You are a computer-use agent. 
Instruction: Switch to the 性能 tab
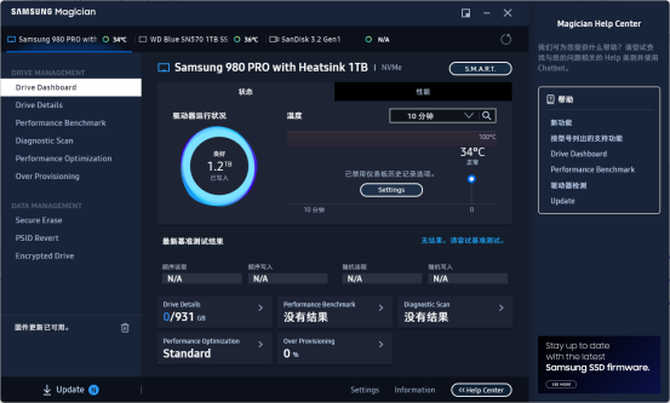[423, 92]
